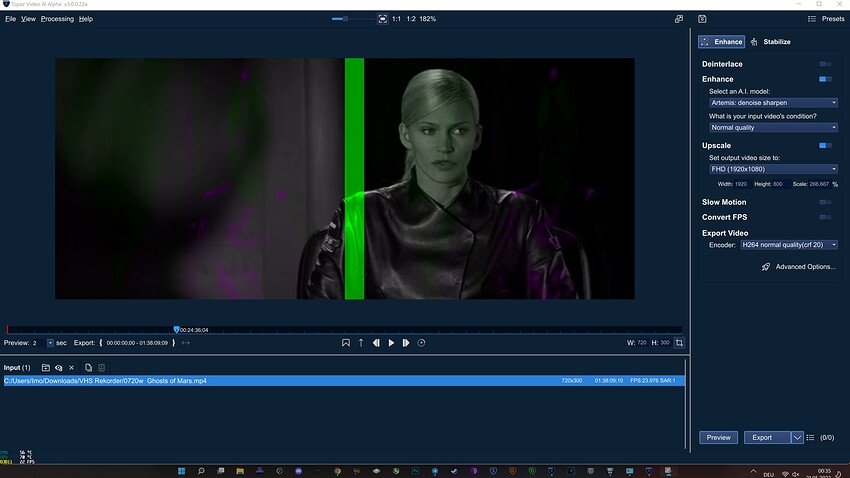Open the H264 encoder dropdown
Viewport: 850px width, 478px height.
click(788, 245)
